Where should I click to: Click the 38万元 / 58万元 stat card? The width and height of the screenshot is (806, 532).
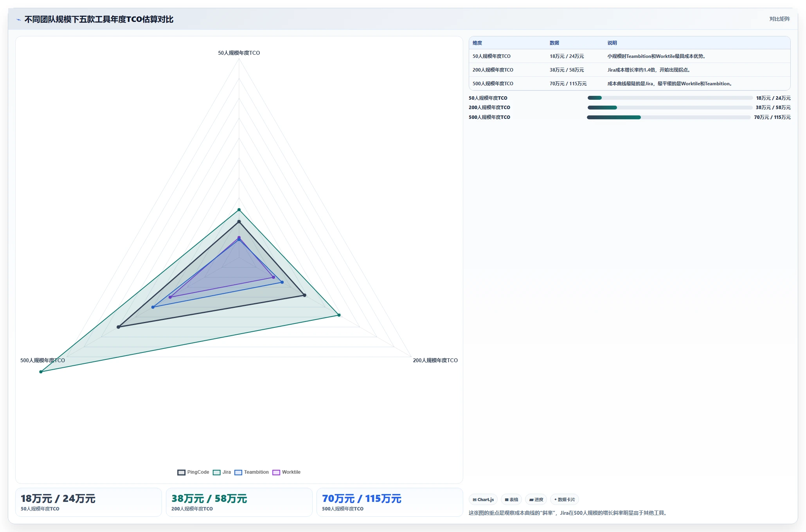click(239, 502)
